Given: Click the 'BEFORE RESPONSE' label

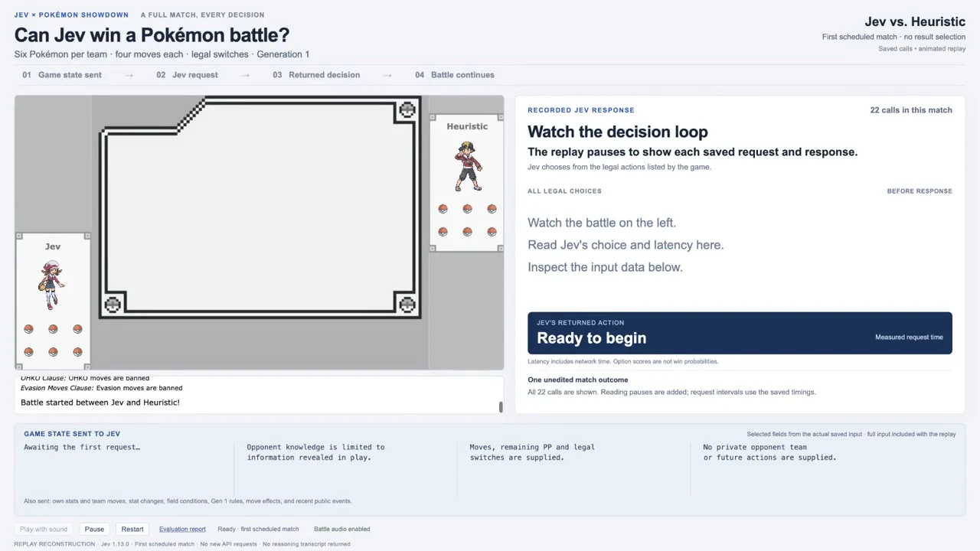Looking at the screenshot, I should click(x=920, y=191).
